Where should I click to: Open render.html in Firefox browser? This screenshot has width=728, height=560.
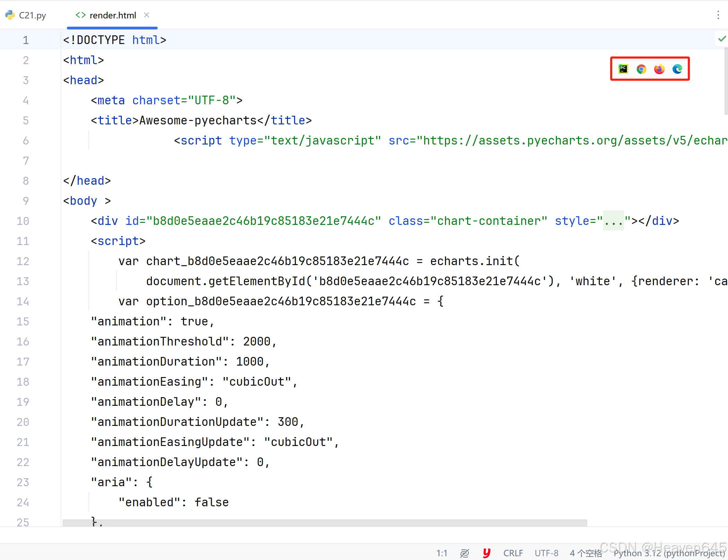(659, 69)
